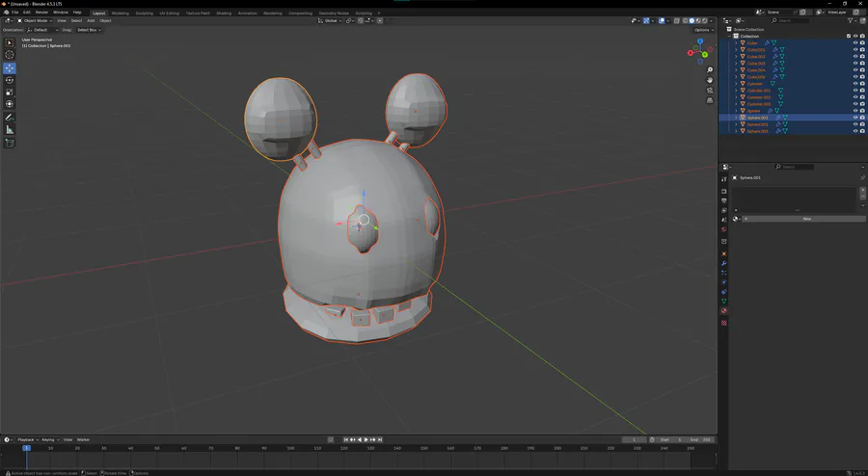This screenshot has width=868, height=476.
Task: Open the Output properties tab
Action: click(x=724, y=200)
